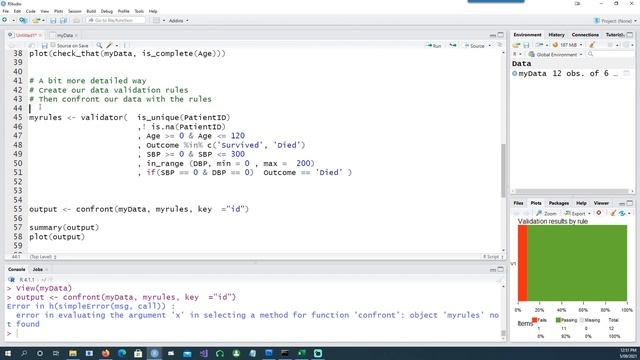Select the Help tab in lower right pane
Screen dimensions: 640x360
tap(581, 203)
